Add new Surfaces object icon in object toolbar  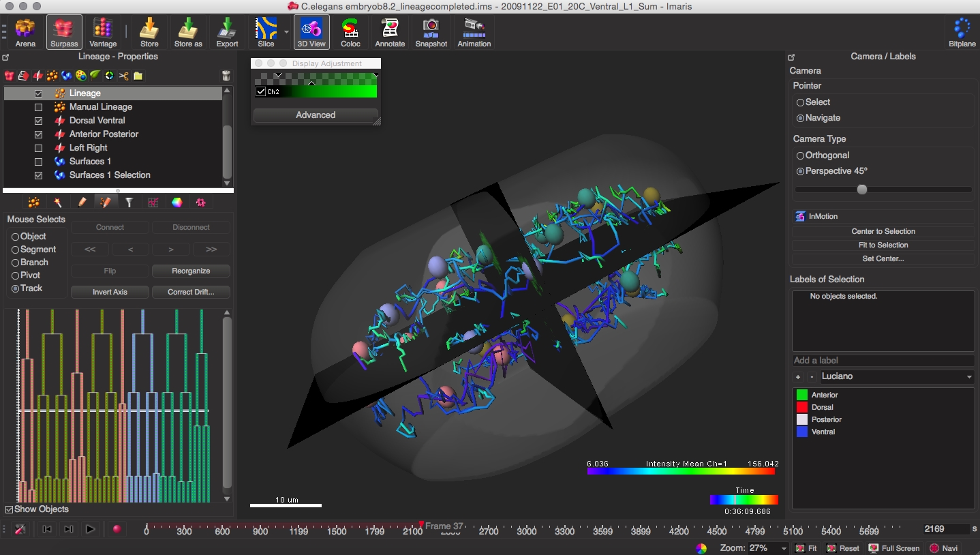tap(67, 76)
